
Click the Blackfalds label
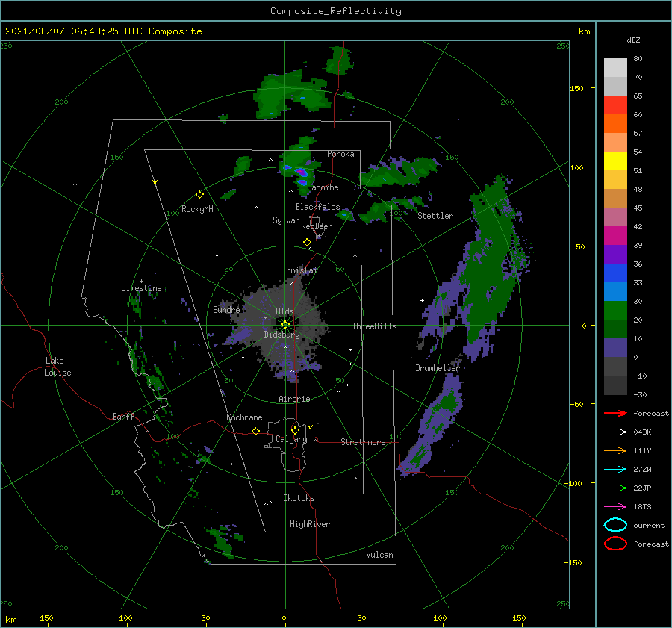(317, 207)
